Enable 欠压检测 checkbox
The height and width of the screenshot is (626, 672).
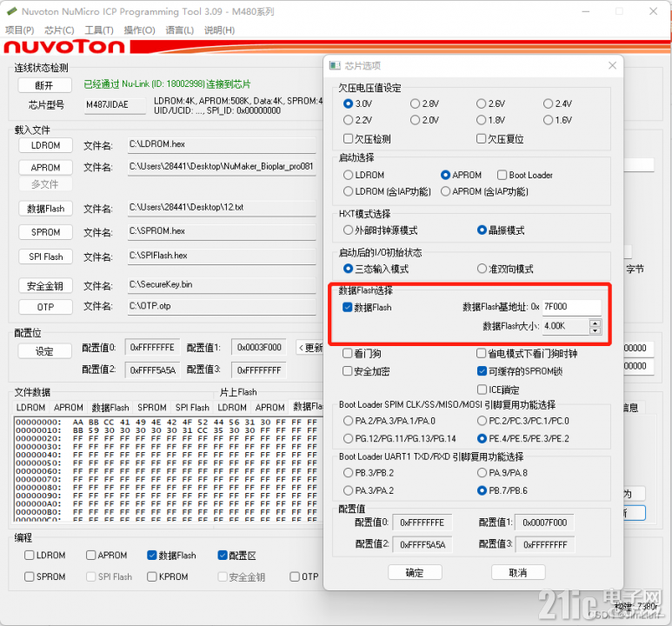click(x=367, y=138)
